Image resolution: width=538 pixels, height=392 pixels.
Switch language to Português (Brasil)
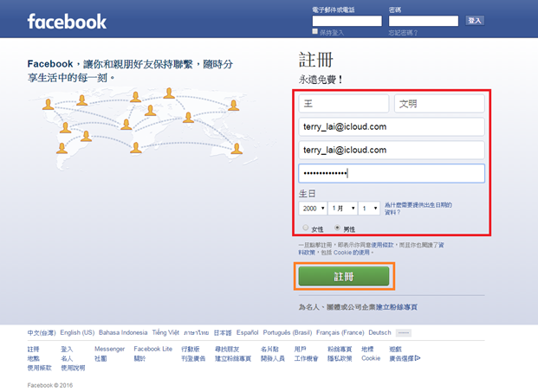coord(288,332)
